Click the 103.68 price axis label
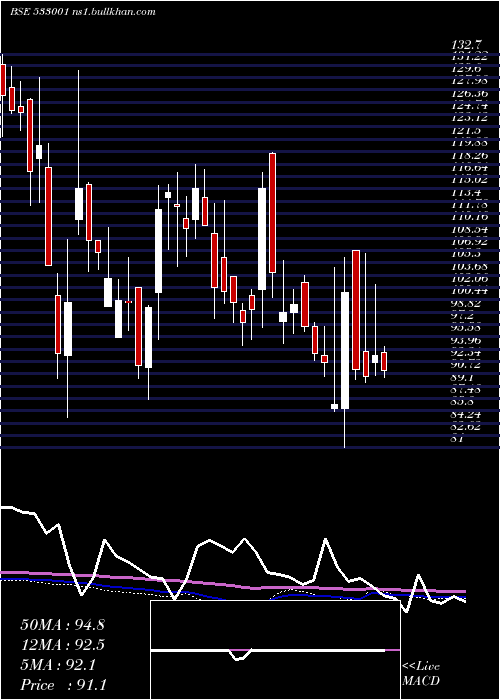This screenshot has width=500, height=700. (x=469, y=267)
